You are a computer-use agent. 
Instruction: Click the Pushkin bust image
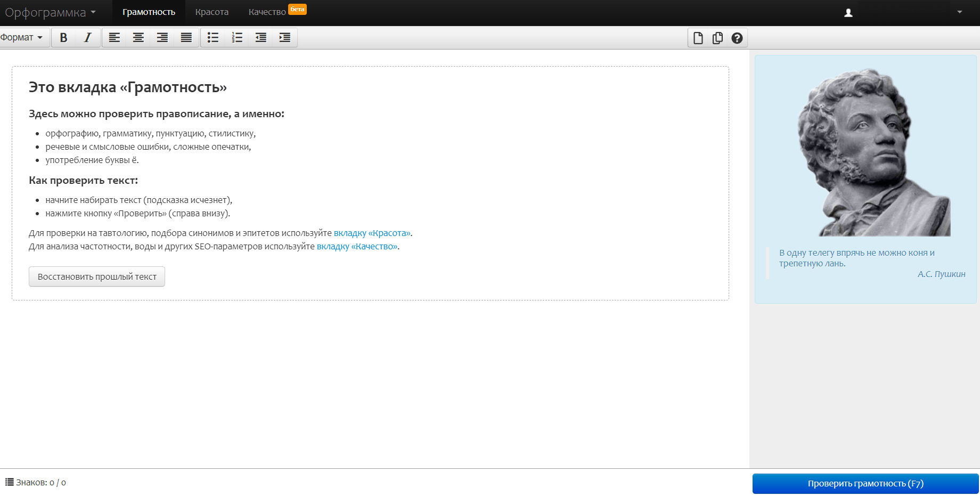874,152
